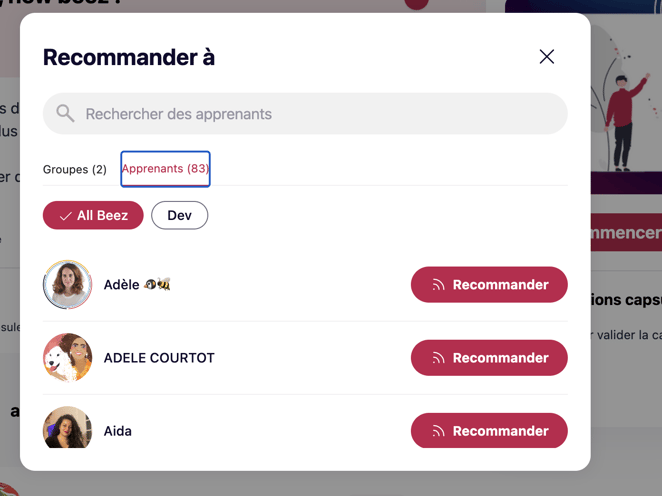Close the Recommander à dialog
This screenshot has height=496, width=662.
[546, 57]
